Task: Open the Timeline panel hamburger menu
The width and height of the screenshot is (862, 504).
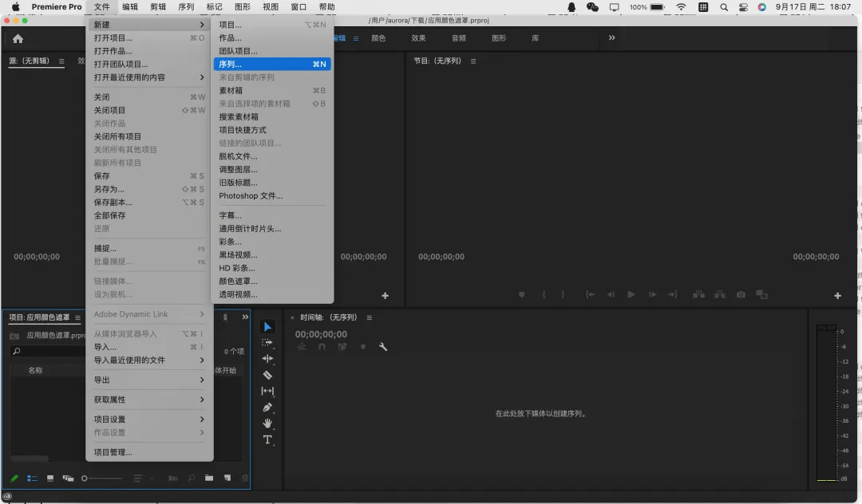Action: coord(370,318)
